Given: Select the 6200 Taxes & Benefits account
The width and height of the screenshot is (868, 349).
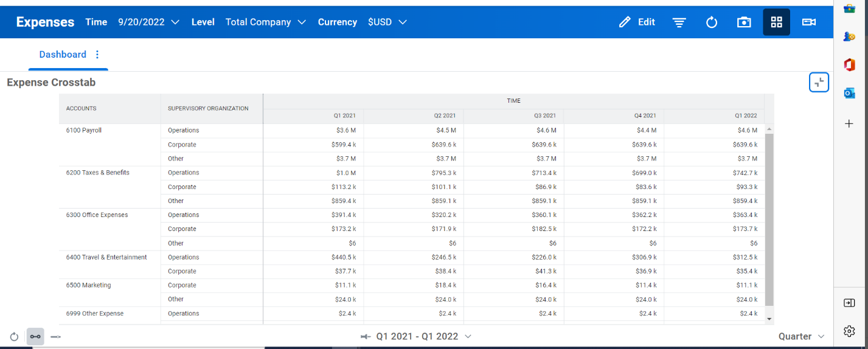Looking at the screenshot, I should tap(98, 173).
